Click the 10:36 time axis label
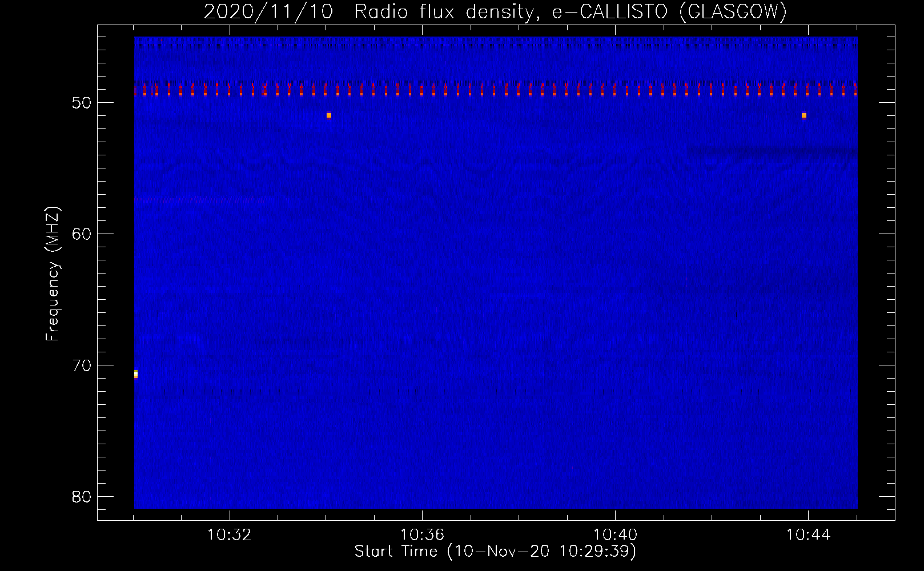Screen dimensions: 924x571 coord(422,535)
